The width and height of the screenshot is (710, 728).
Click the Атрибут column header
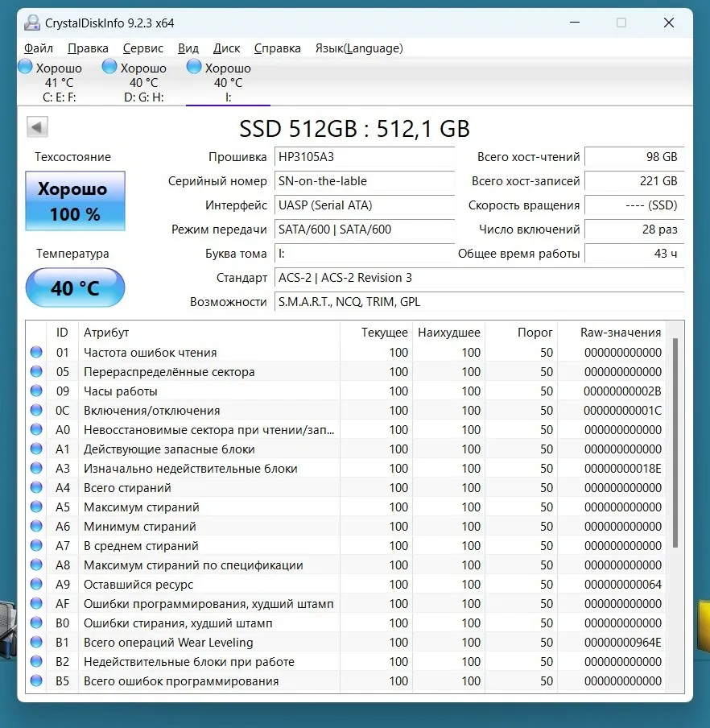click(106, 333)
